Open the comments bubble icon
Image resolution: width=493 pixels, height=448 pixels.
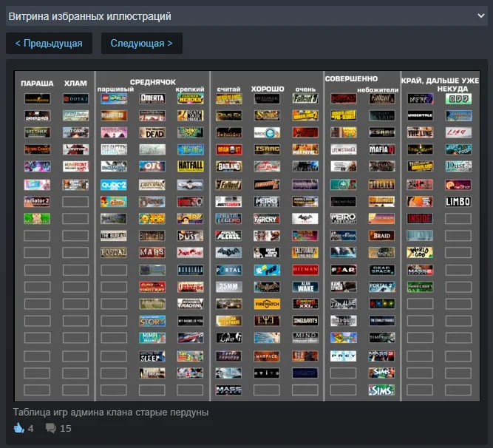coord(51,428)
